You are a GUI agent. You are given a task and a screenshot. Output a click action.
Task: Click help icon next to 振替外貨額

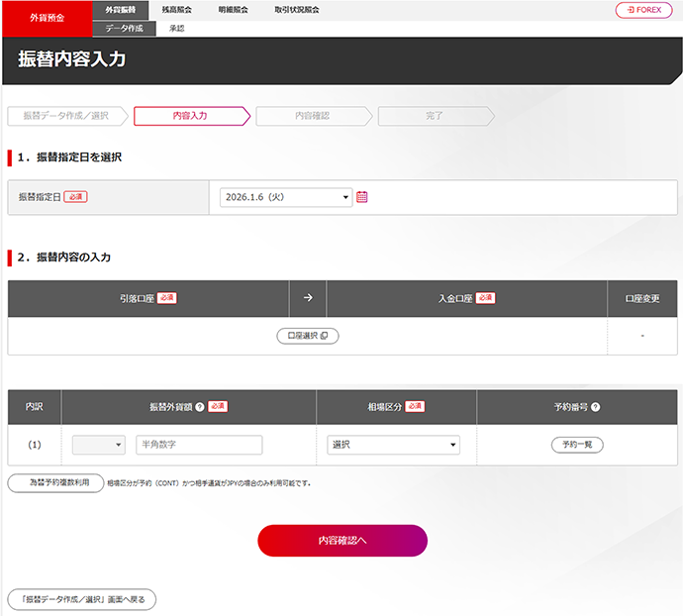click(199, 407)
